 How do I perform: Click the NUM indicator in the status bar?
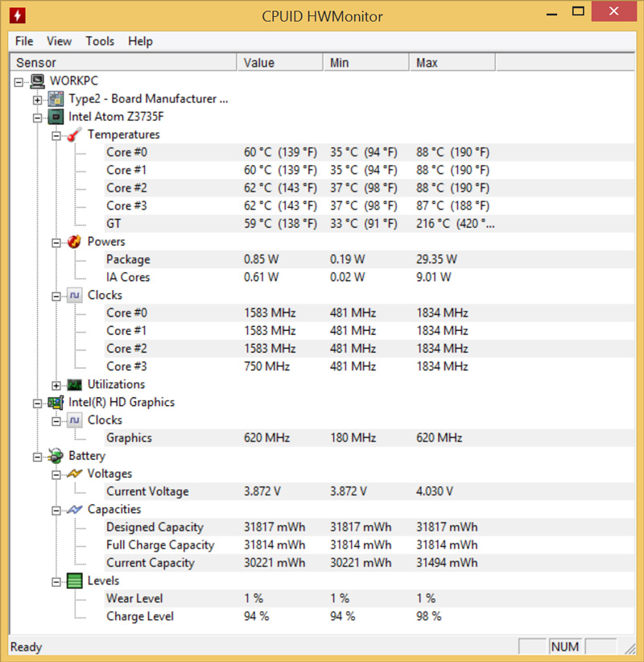565,647
